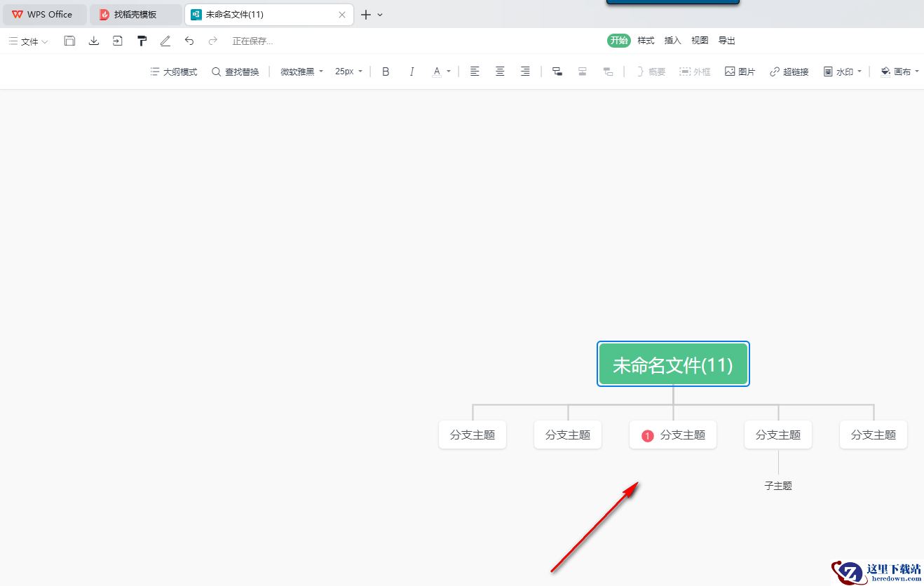Align text center

(500, 71)
